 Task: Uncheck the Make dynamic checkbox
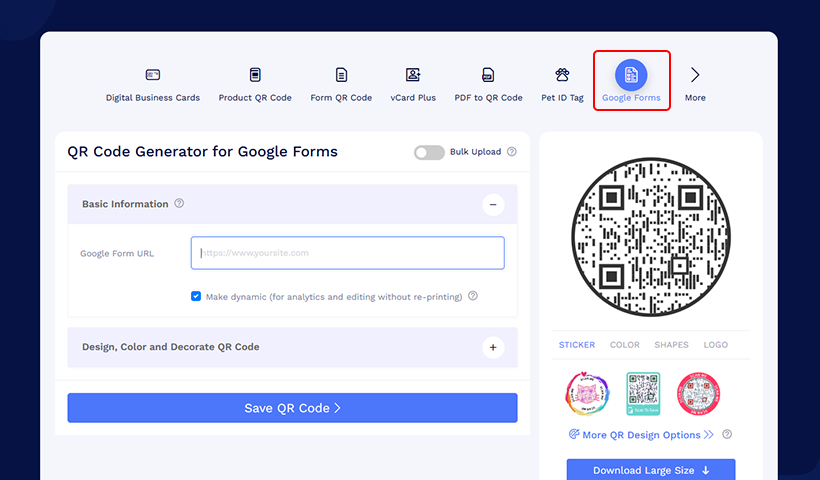[x=196, y=296]
